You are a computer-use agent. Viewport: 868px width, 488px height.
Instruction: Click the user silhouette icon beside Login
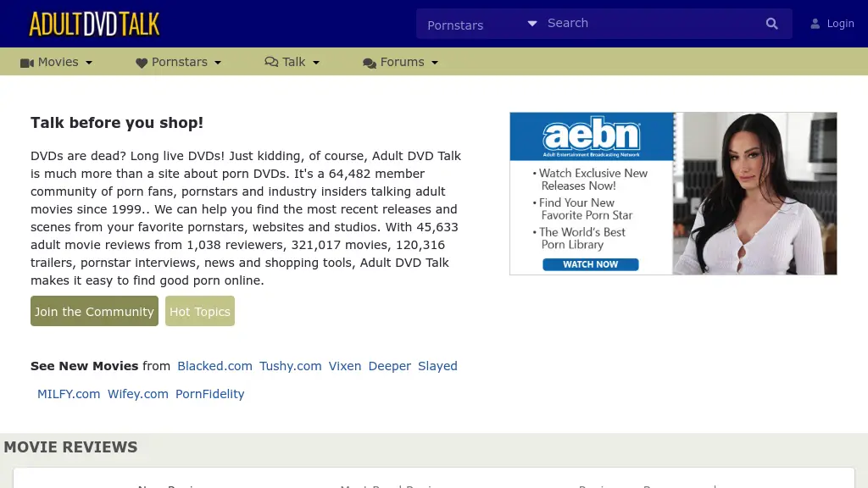[815, 24]
